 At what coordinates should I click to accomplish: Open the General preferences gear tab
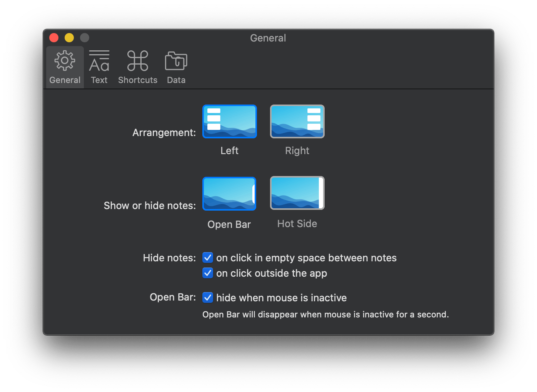point(65,68)
